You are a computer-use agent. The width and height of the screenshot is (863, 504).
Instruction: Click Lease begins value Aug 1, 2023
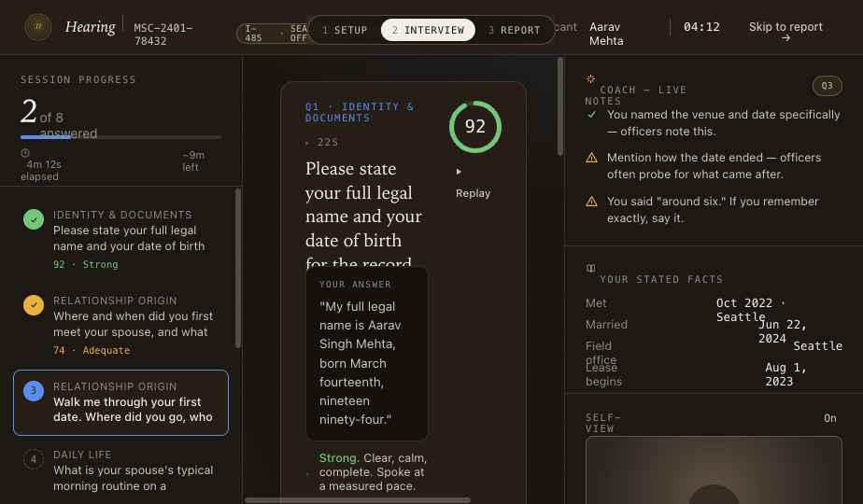[x=785, y=374]
